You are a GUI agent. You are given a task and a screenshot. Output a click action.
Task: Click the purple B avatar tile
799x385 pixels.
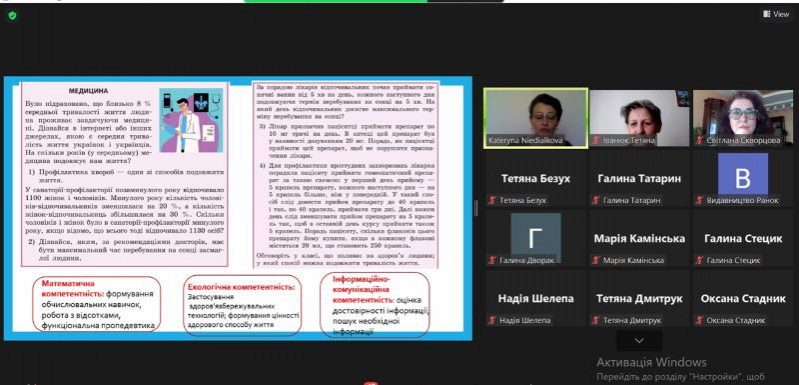point(743,174)
